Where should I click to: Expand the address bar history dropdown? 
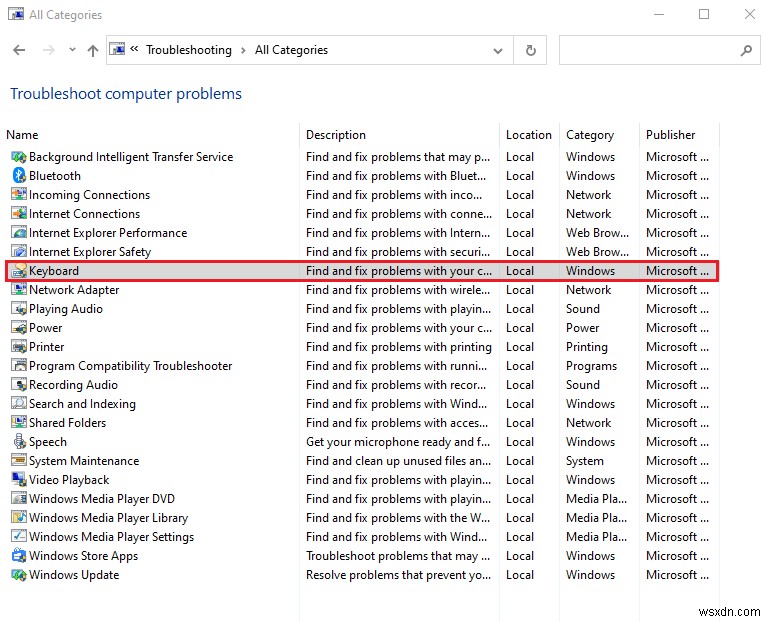(498, 51)
